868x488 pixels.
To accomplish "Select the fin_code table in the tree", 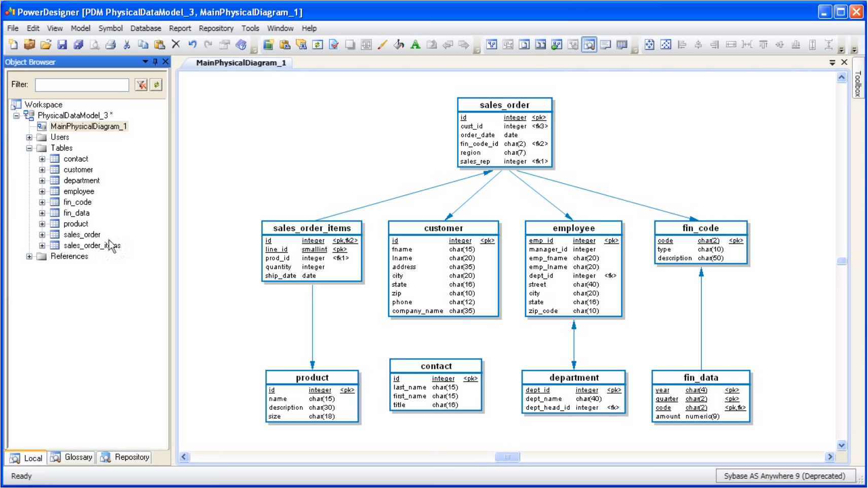I will [77, 202].
